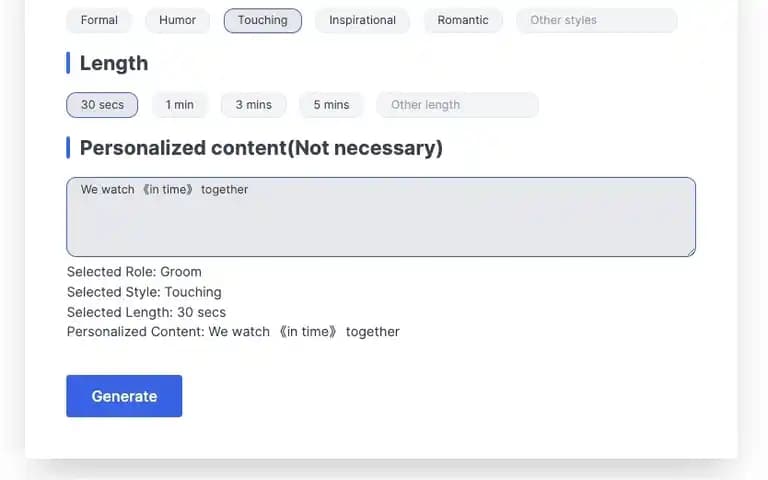Image resolution: width=768 pixels, height=480 pixels.
Task: Click the Personalized Content summary line
Action: (x=233, y=332)
